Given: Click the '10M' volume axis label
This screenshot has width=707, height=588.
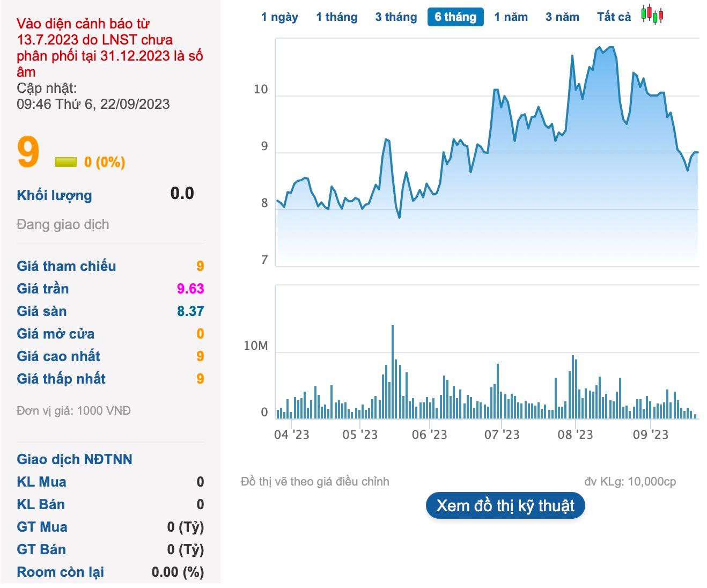Looking at the screenshot, I should (255, 346).
